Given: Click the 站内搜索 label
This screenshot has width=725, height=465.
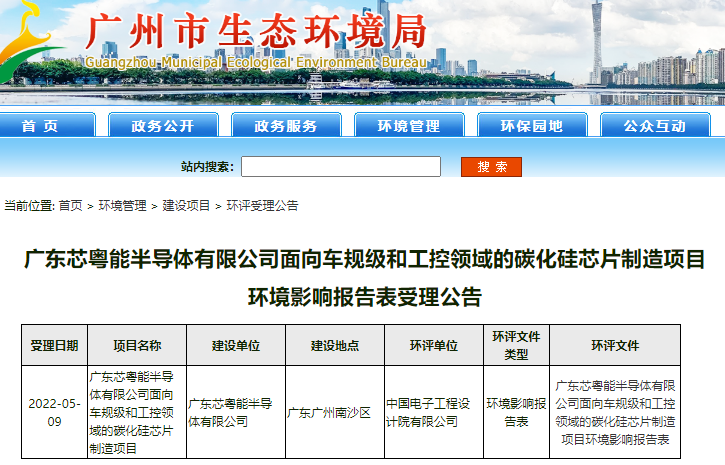Looking at the screenshot, I should coord(207,167).
